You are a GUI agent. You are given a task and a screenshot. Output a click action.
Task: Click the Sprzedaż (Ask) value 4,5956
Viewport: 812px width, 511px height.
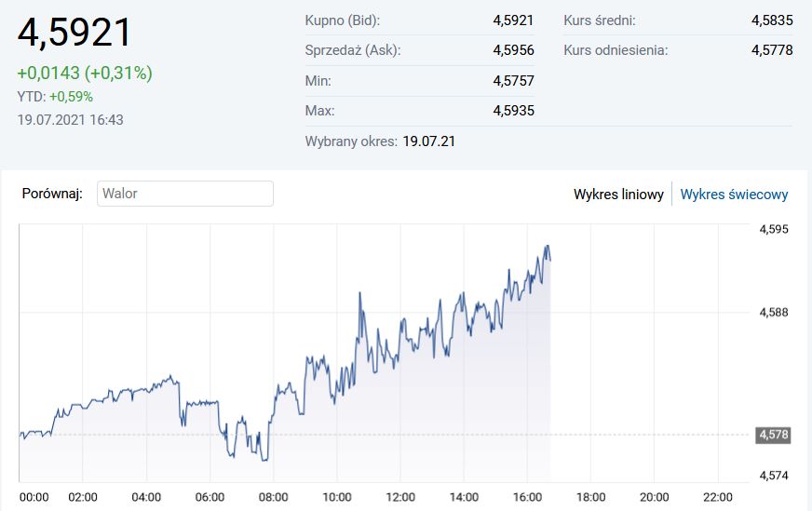[x=513, y=50]
